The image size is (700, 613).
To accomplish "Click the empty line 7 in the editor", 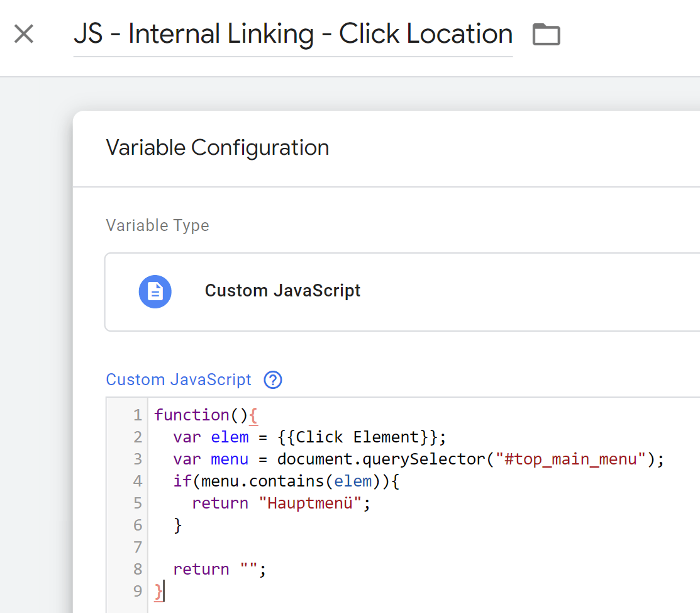I will (252, 547).
